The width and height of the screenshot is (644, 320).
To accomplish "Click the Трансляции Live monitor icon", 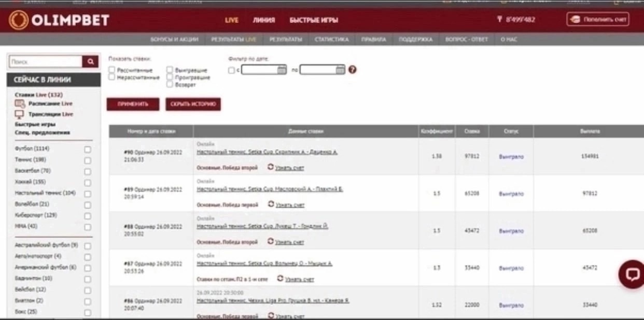I will [20, 114].
